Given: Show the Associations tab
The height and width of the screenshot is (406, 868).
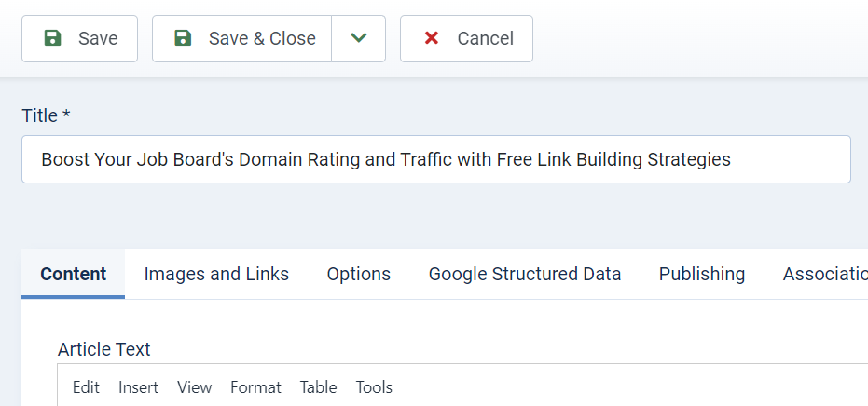Looking at the screenshot, I should point(823,274).
